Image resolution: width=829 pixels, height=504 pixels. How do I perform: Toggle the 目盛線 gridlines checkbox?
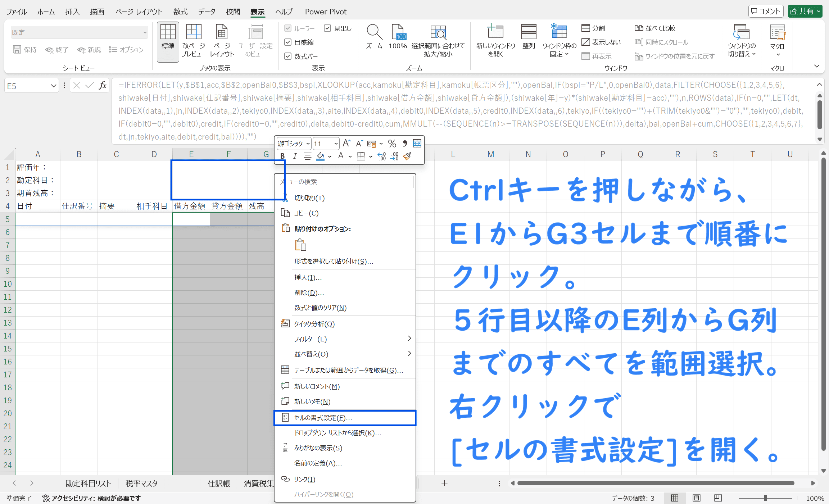point(288,42)
